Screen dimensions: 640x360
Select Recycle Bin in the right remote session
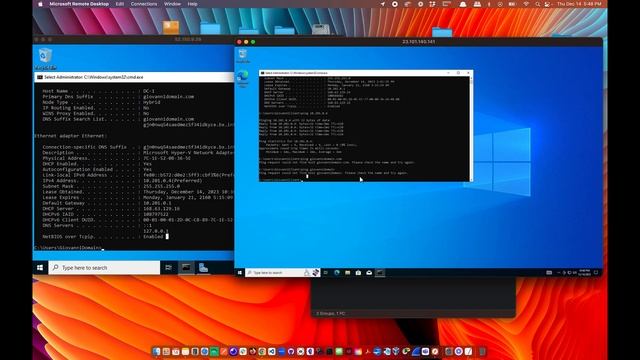coord(243,56)
